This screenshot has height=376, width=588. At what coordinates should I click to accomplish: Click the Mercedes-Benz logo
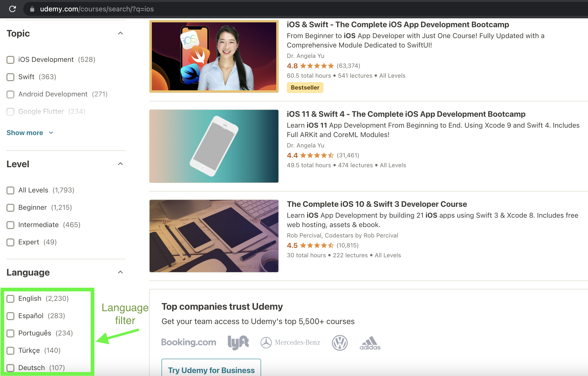pos(290,342)
